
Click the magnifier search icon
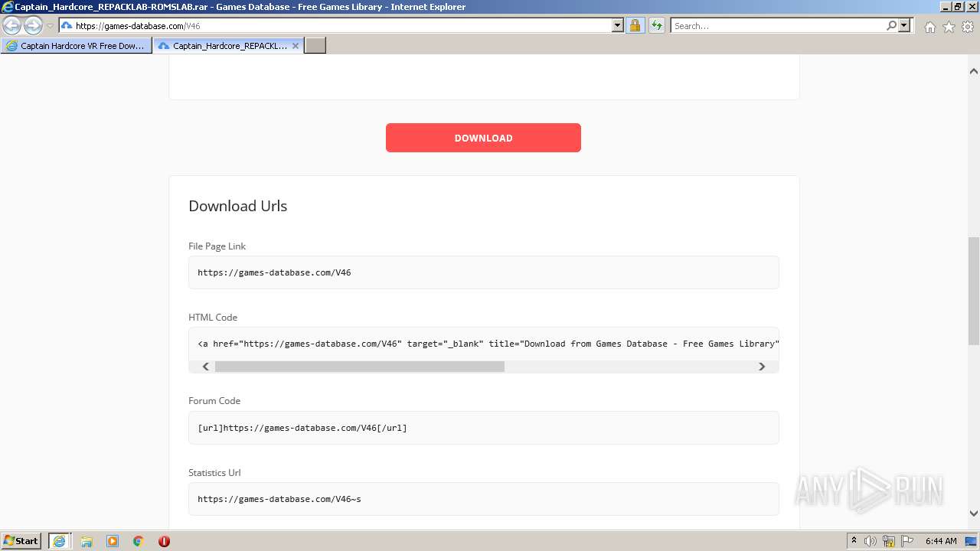coord(891,26)
